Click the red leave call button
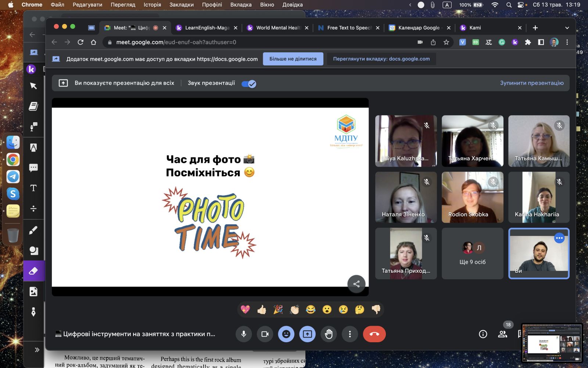The width and height of the screenshot is (588, 368). click(x=374, y=334)
